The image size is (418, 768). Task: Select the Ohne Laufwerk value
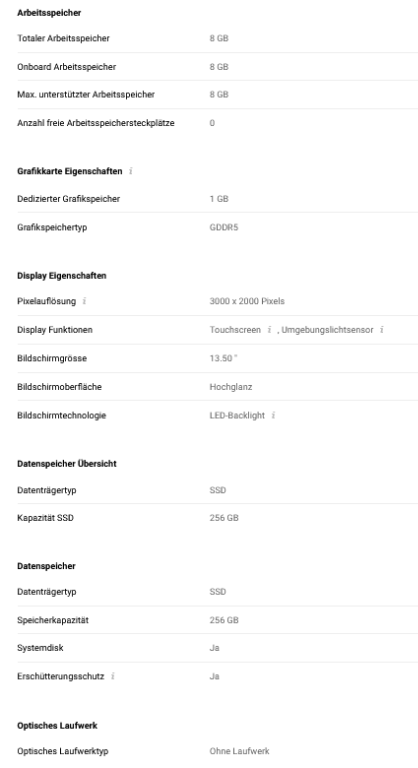[240, 751]
